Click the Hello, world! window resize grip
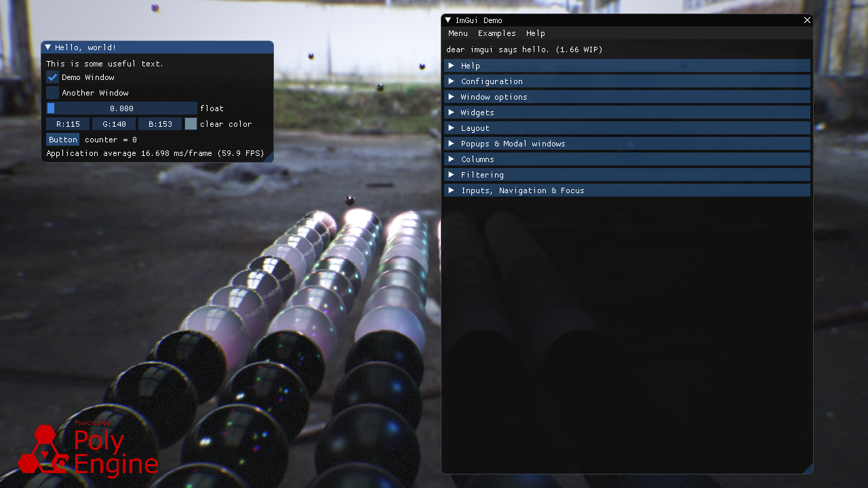This screenshot has width=868, height=488. click(x=269, y=157)
